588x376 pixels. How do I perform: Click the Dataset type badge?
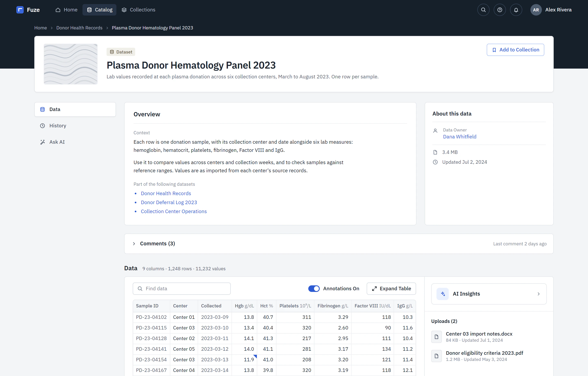pos(121,52)
